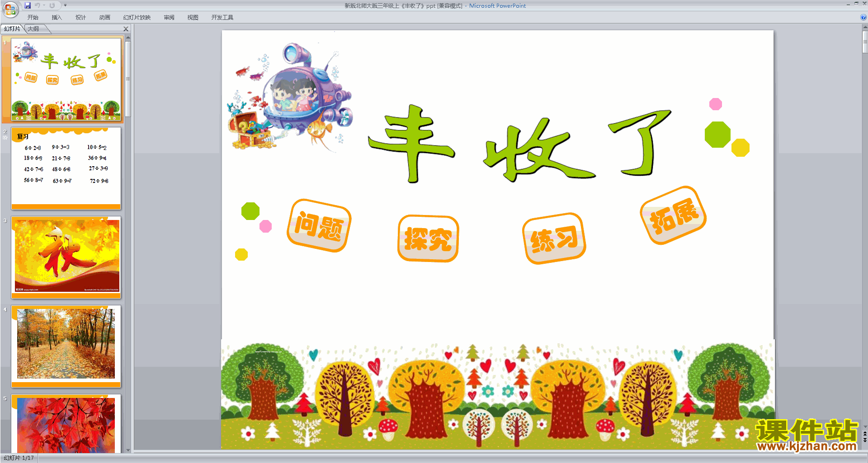Save the presentation with the floppy icon
This screenshot has height=463, width=868.
pyautogui.click(x=28, y=5)
